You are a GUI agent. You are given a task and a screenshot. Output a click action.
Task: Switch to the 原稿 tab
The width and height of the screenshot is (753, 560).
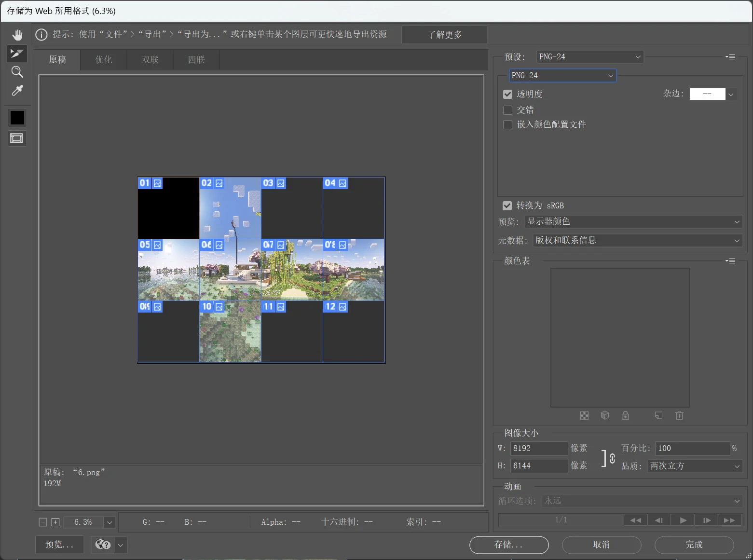coord(57,60)
